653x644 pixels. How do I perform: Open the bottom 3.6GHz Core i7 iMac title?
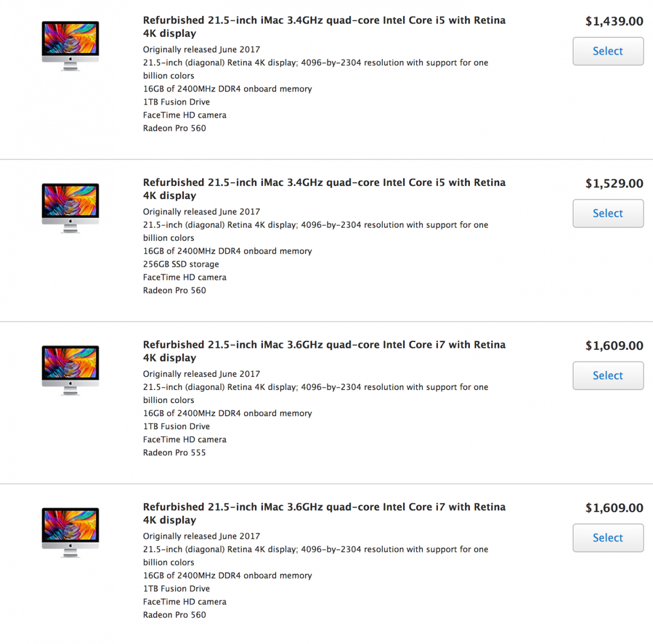[324, 513]
